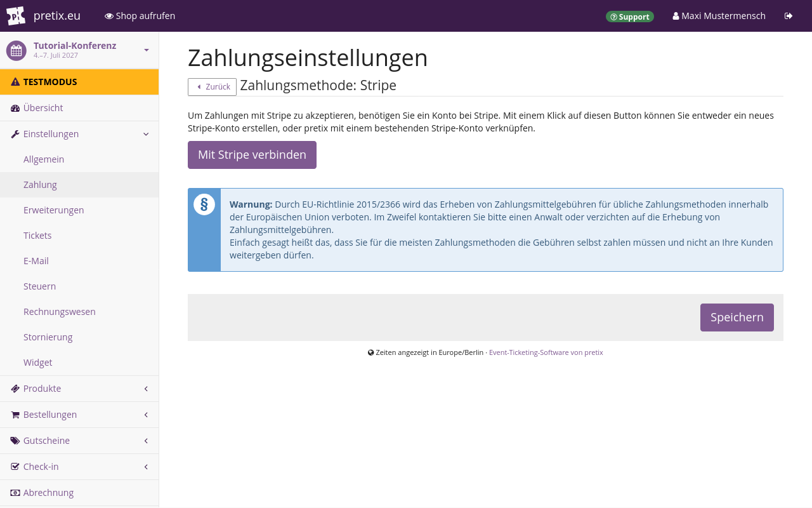Image resolution: width=812 pixels, height=508 pixels.
Task: Open Rechnungswesen settings
Action: click(79, 312)
